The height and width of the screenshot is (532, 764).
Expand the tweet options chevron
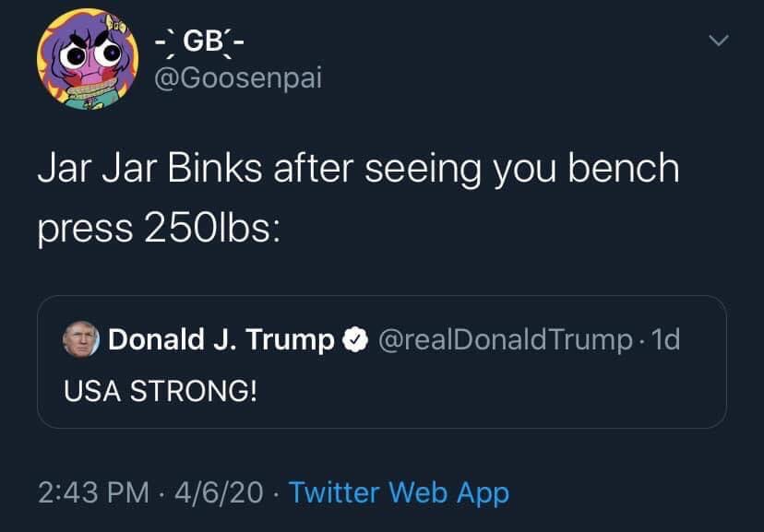pos(718,41)
